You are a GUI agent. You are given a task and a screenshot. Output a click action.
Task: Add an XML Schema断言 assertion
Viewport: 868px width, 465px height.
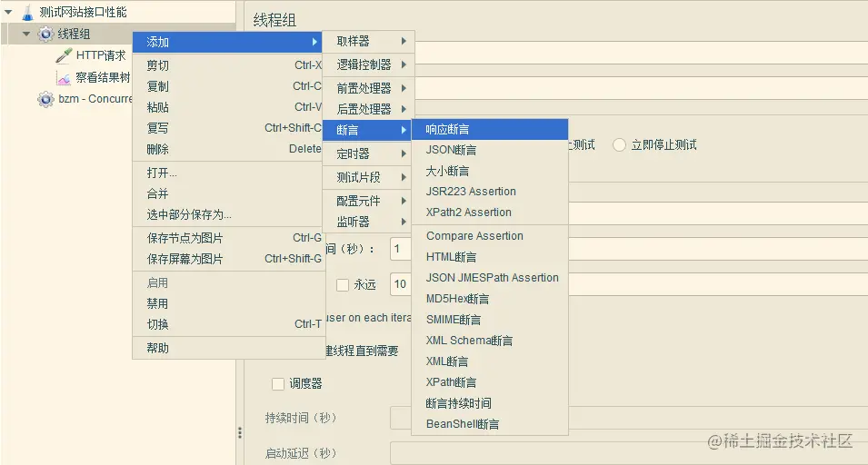tap(490, 341)
